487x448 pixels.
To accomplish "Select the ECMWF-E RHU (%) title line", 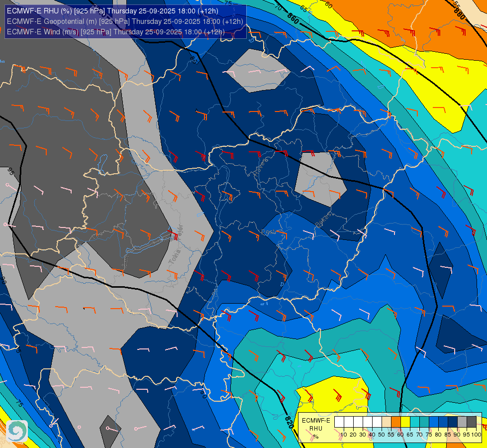I will (112, 11).
